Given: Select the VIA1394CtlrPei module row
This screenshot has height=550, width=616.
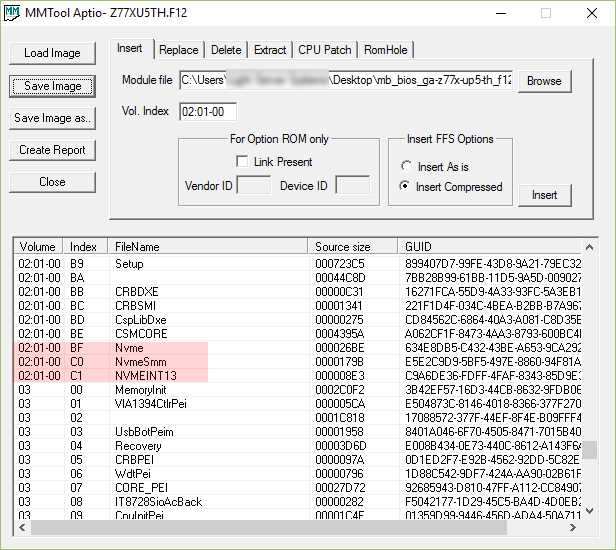Looking at the screenshot, I should click(x=298, y=404).
